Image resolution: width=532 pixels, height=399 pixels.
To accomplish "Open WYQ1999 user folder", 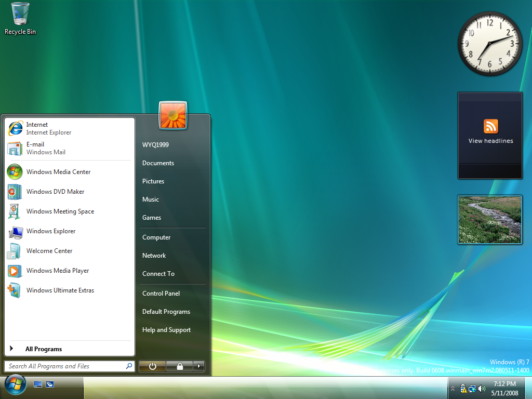I will [x=155, y=145].
